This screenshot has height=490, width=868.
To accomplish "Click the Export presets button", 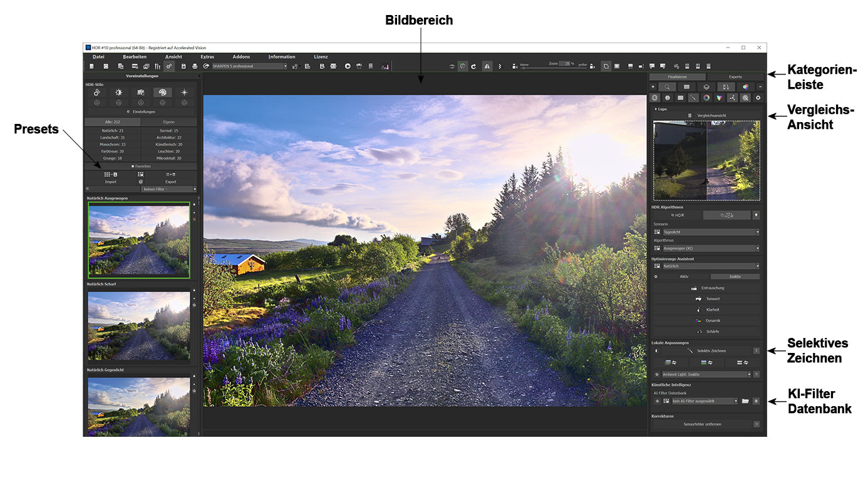I will tap(170, 181).
